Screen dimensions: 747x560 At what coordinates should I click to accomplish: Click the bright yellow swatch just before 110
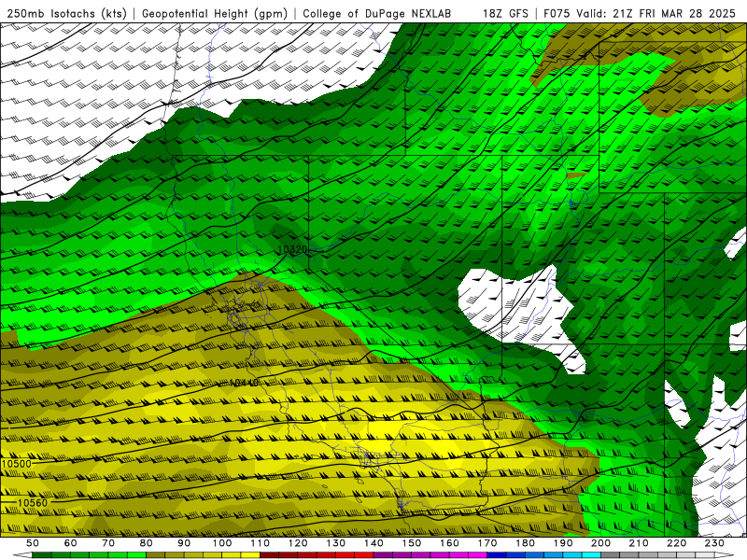(250, 555)
